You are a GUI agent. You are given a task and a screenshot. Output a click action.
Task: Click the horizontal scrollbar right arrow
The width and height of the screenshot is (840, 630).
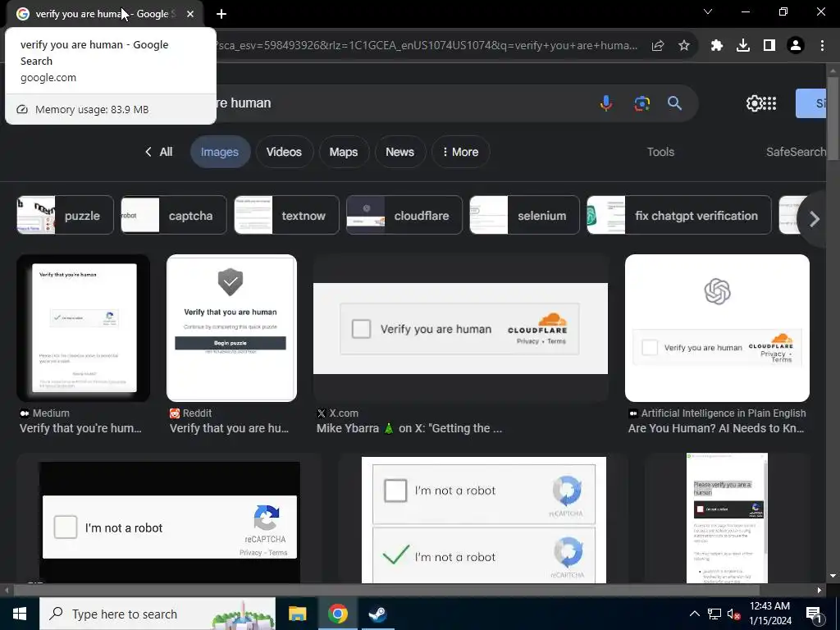coord(819,591)
